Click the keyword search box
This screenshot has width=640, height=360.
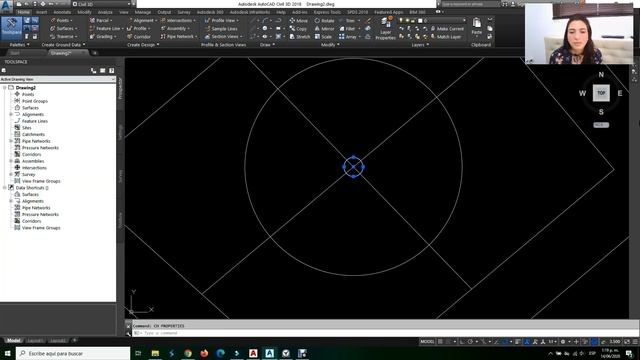click(470, 4)
